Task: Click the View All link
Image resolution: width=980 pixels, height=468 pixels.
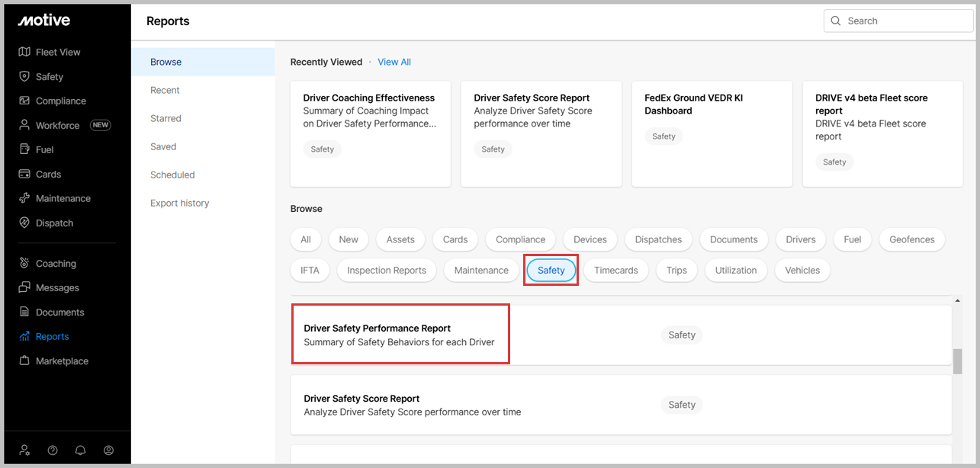Action: (394, 62)
